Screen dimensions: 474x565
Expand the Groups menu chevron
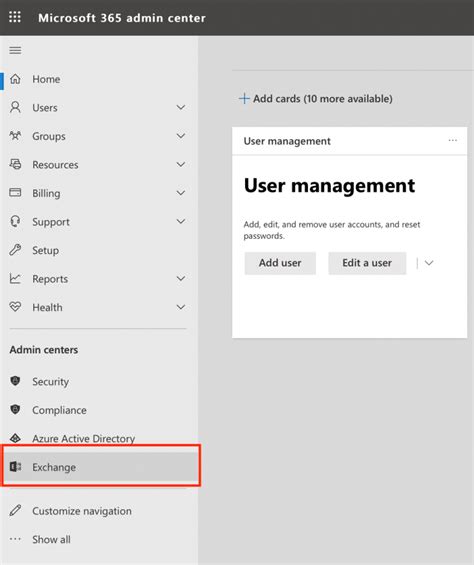click(181, 136)
